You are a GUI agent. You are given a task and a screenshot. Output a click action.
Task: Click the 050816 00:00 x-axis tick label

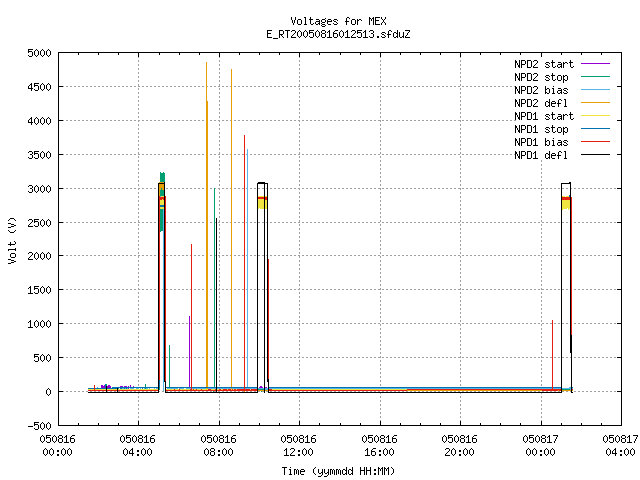58,446
